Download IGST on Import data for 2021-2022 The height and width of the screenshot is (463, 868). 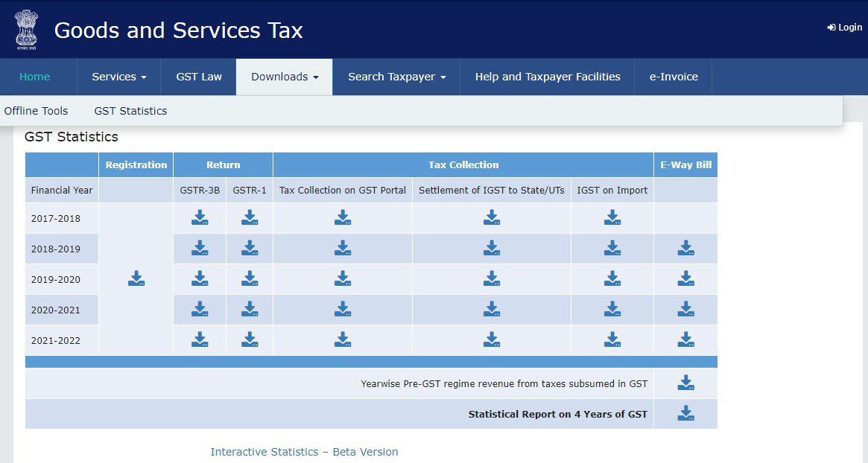(612, 339)
